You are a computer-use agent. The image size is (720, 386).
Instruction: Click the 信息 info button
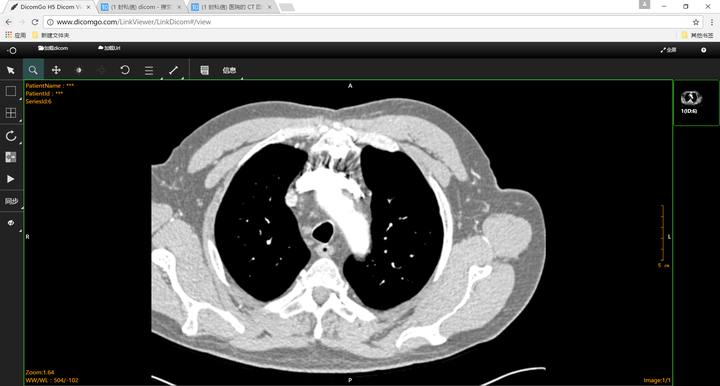click(x=229, y=70)
